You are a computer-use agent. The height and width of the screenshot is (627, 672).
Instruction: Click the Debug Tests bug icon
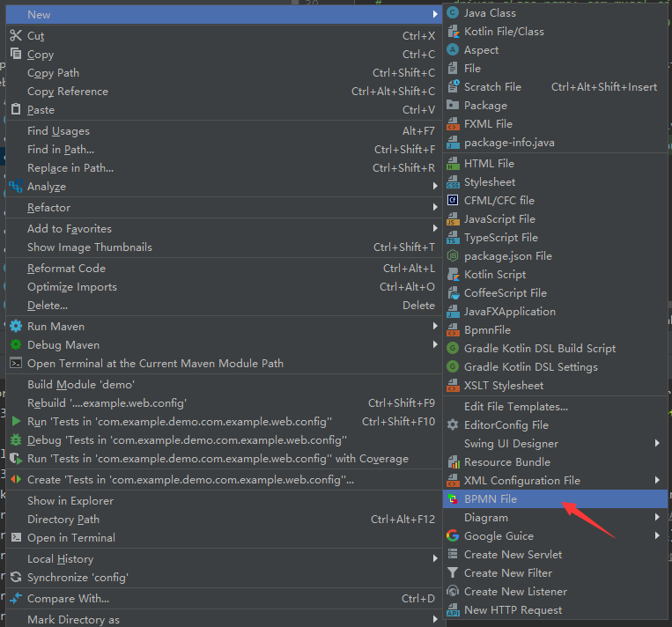point(16,439)
